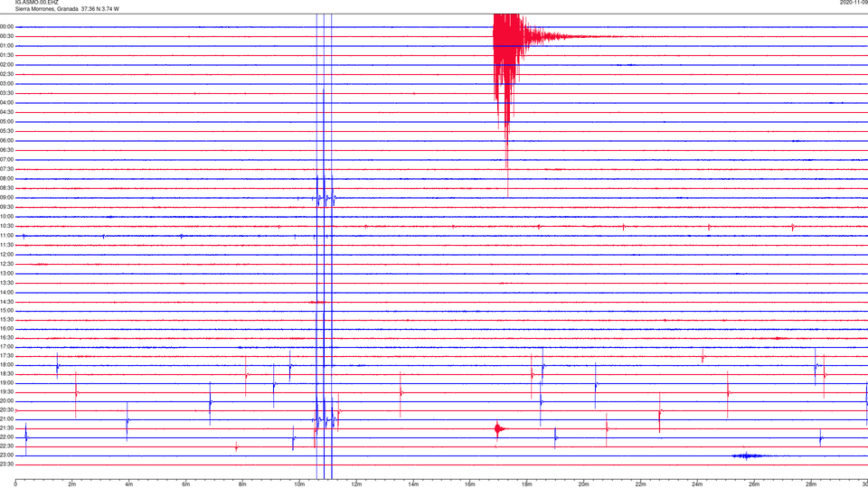Select the 22:00 time label
Screen dimensions: 868x488
click(6, 436)
